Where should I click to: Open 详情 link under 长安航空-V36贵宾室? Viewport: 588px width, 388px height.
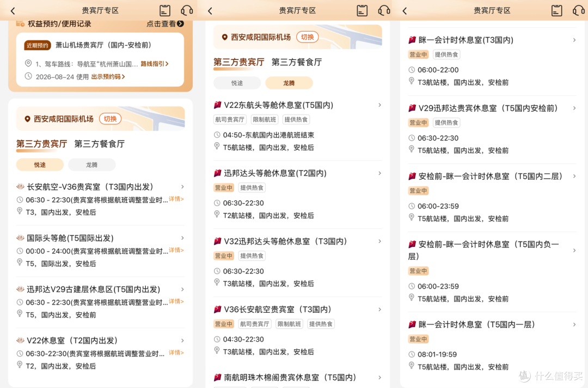tap(176, 199)
